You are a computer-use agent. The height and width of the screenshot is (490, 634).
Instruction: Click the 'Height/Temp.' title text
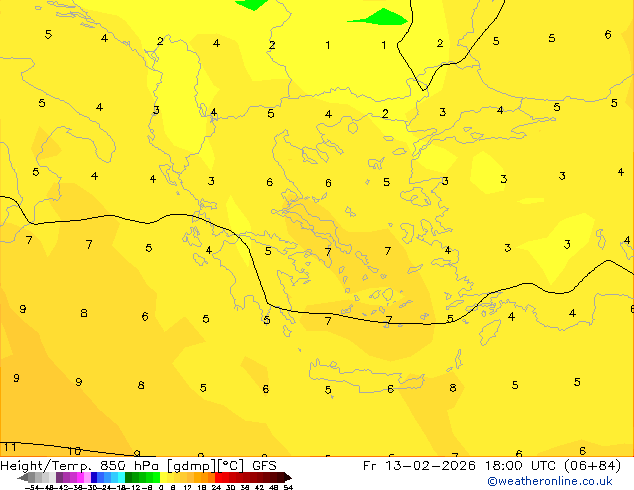pos(45,466)
